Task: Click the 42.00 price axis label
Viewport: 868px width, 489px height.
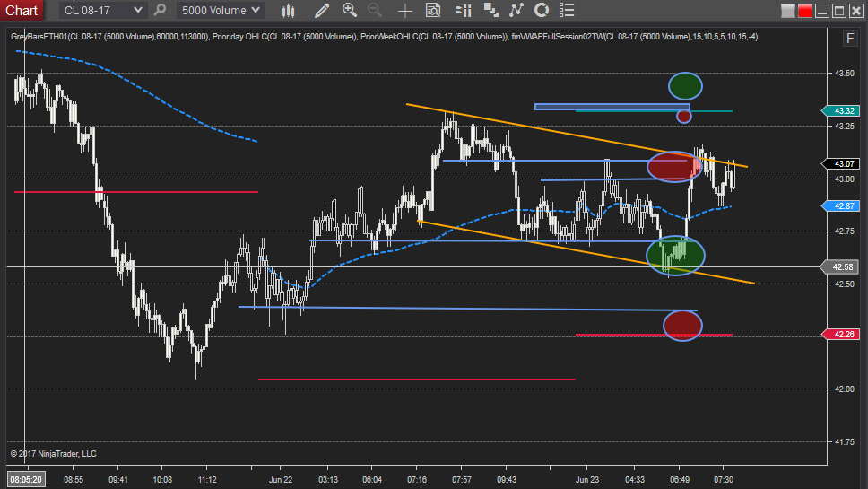Action: coord(844,389)
